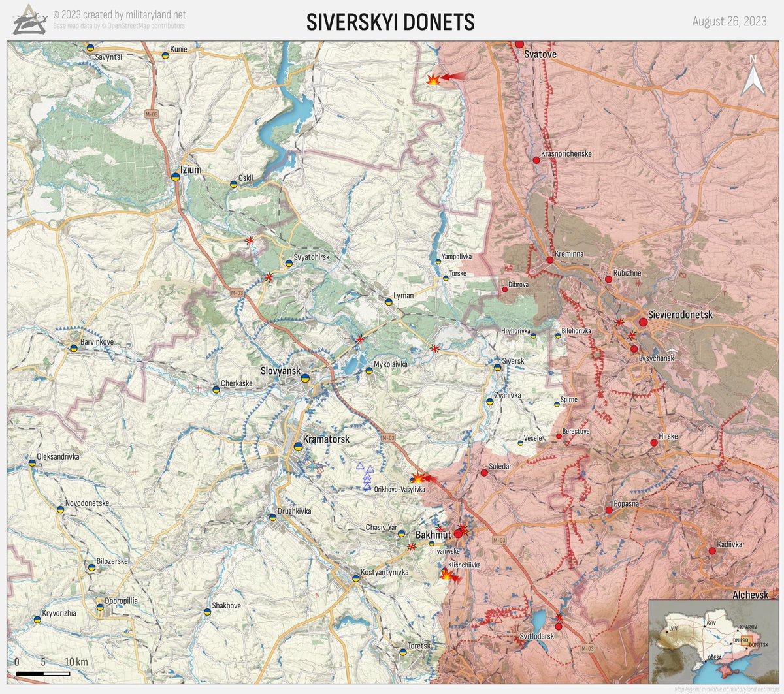Select the Ukrainian flag marker at Barvinkove
Viewport: 784px width, 694px height.
point(74,348)
